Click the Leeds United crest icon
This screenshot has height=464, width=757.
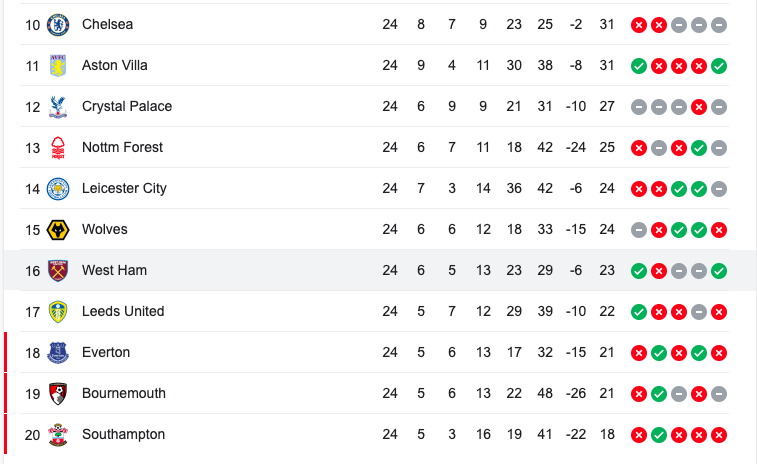58,312
